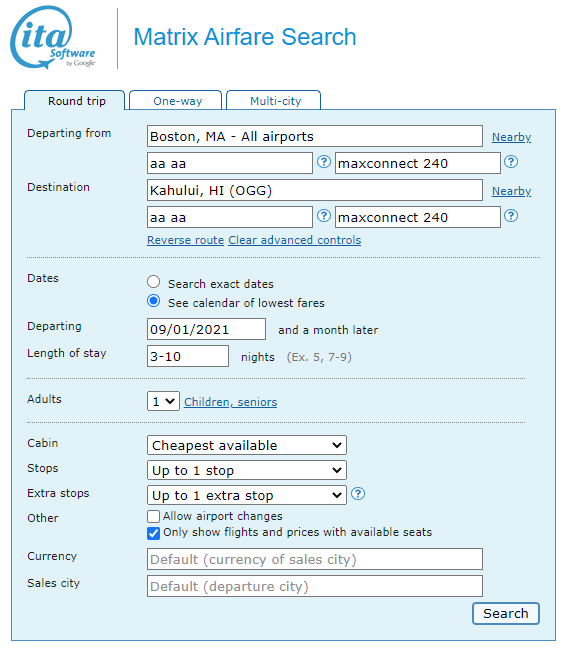This screenshot has height=671, width=565.
Task: Enable Allow airport changes checkbox
Action: [x=153, y=516]
